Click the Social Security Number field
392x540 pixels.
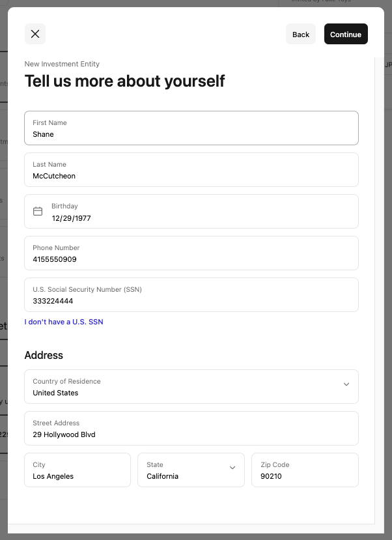click(191, 295)
